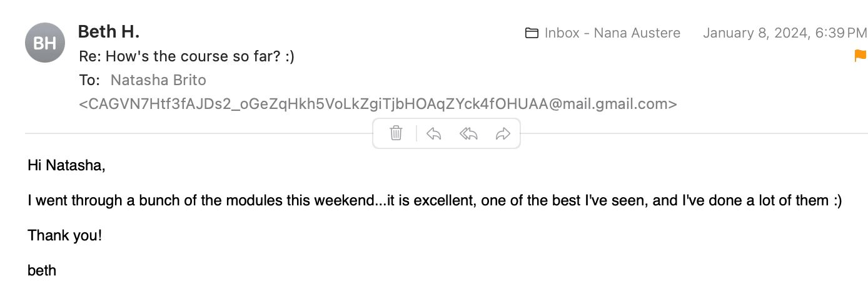Image resolution: width=868 pixels, height=288 pixels.
Task: Click recipient Natasha Brito
Action: click(x=158, y=80)
